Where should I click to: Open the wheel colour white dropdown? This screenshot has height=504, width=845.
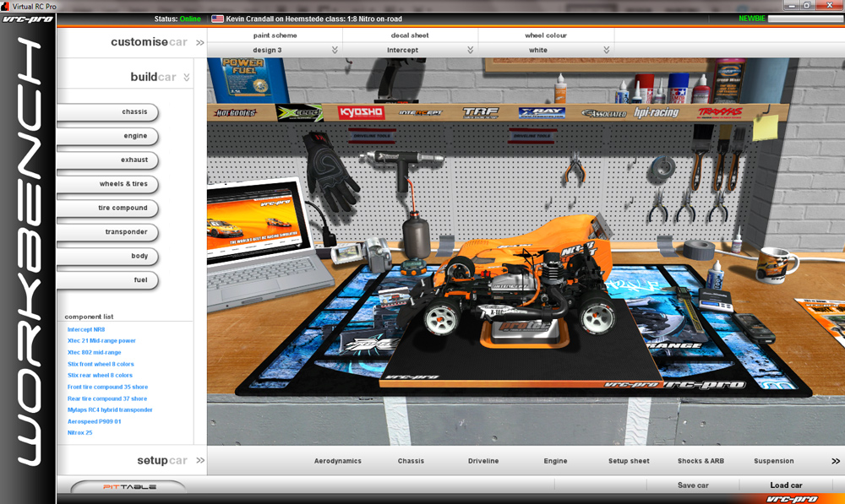[x=546, y=50]
